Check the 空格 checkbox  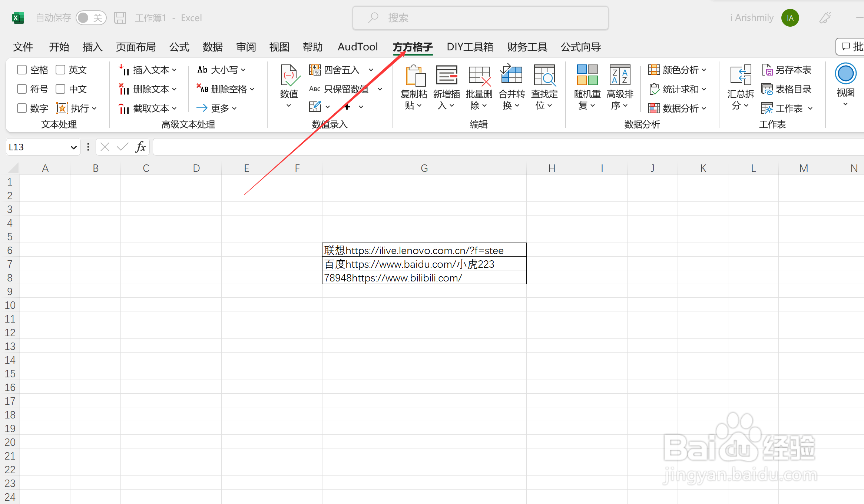[22, 70]
